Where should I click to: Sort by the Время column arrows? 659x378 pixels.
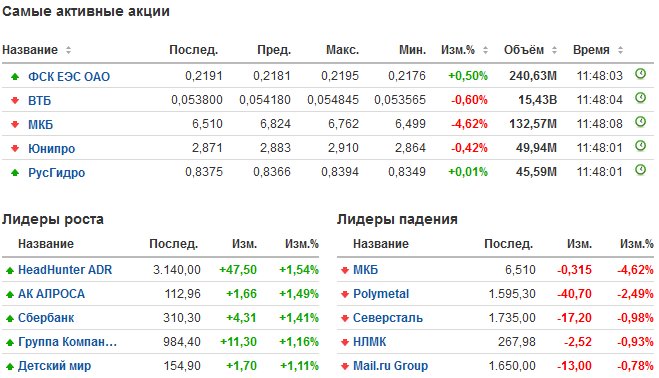(x=620, y=50)
